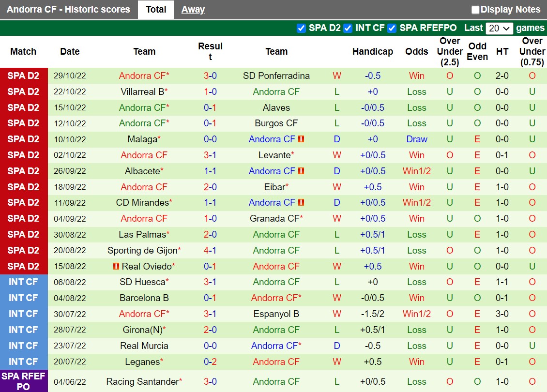This screenshot has height=392, width=547.
Task: Click the -0.5 handicap in Real Murcia row
Action: (x=373, y=346)
